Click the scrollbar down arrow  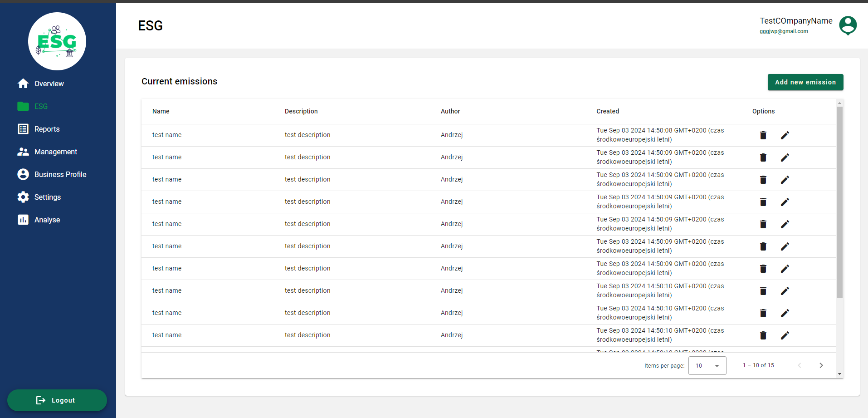[x=839, y=374]
